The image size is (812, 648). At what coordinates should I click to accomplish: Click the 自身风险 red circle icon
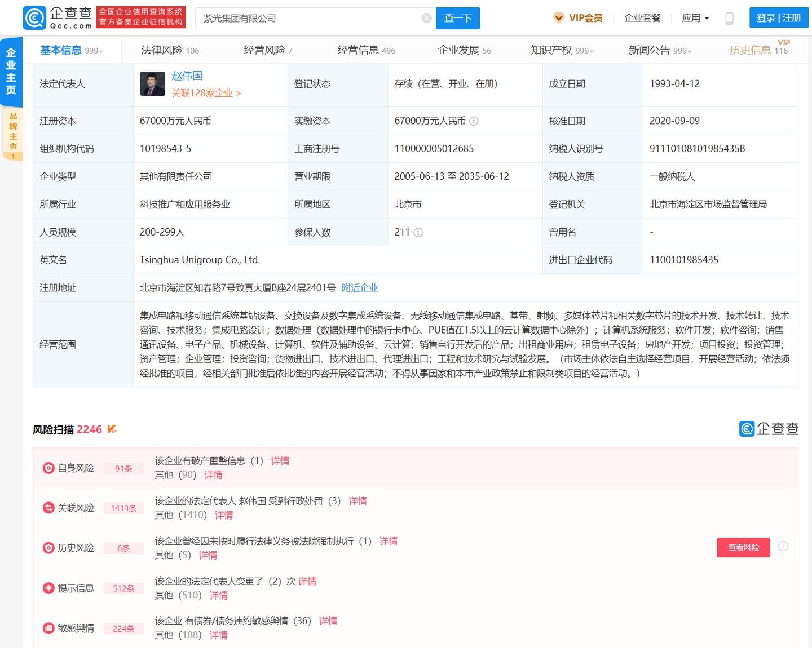[x=49, y=468]
